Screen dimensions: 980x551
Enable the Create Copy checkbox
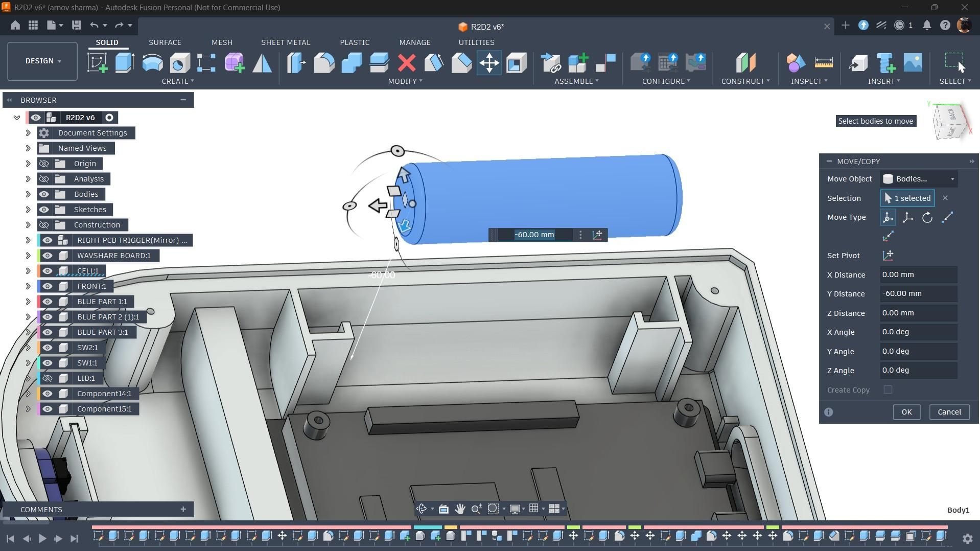click(x=888, y=389)
